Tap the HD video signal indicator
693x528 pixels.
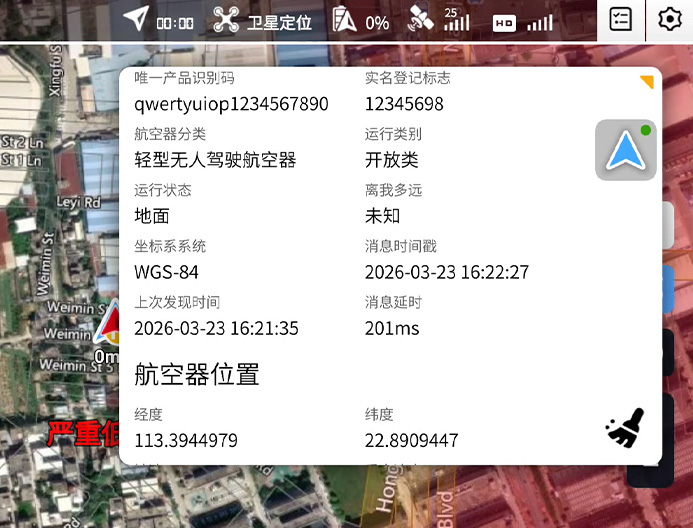click(504, 23)
